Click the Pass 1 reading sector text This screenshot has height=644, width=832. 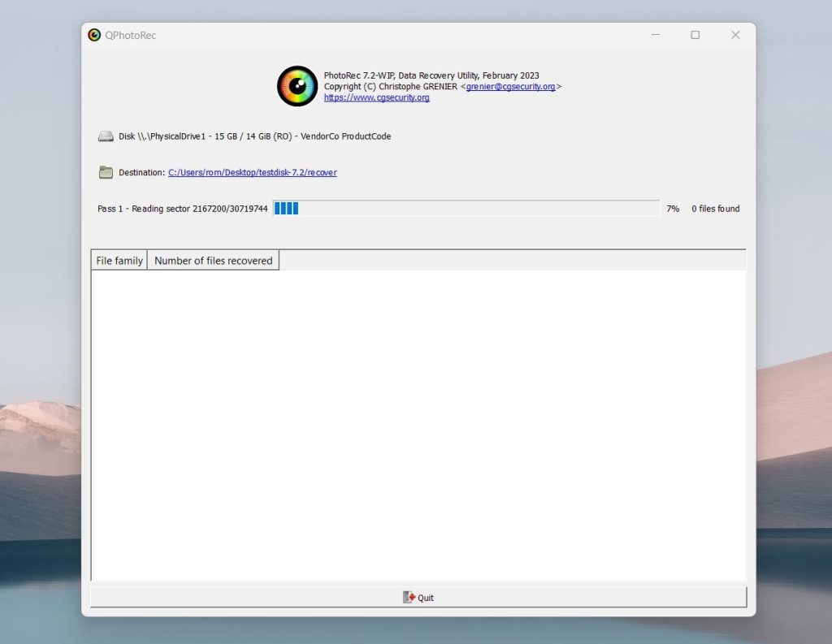(182, 208)
